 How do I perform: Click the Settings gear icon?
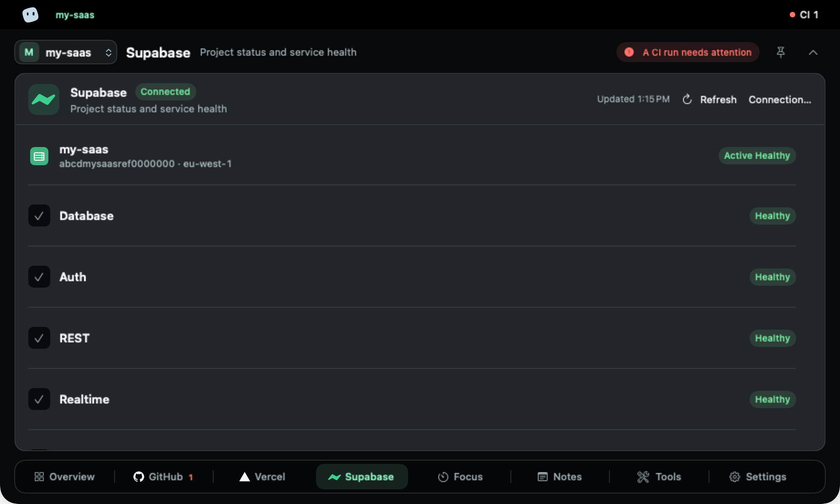pyautogui.click(x=735, y=477)
